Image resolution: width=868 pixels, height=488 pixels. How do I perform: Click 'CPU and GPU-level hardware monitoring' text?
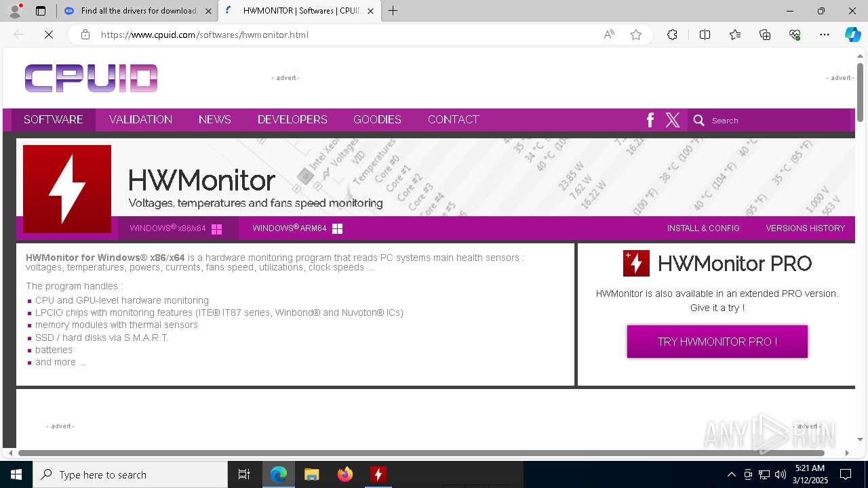coord(122,300)
